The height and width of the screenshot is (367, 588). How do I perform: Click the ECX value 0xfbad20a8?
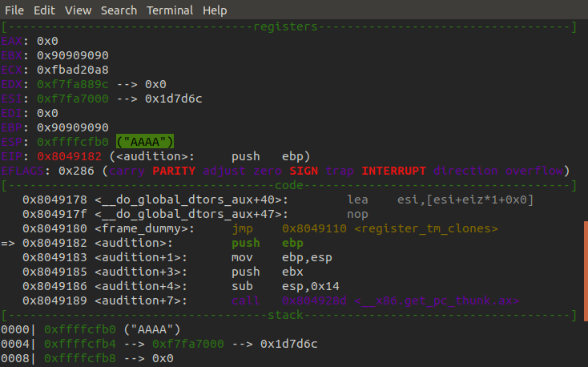click(73, 70)
